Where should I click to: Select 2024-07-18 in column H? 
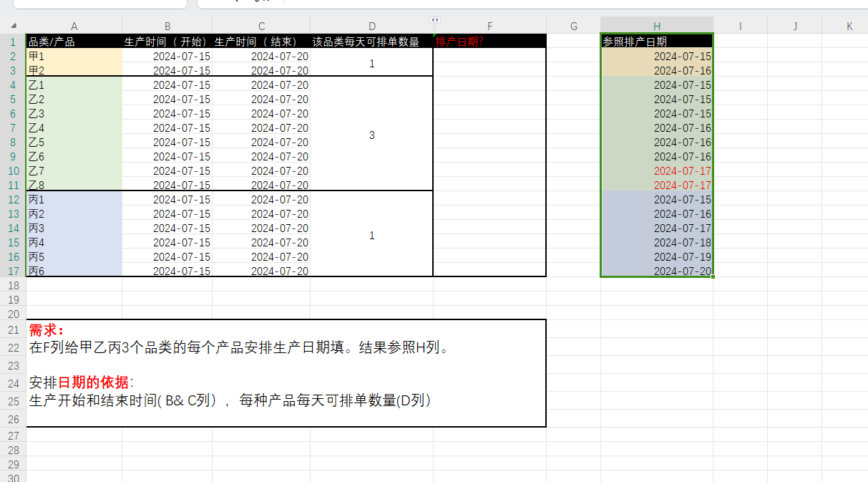coord(657,242)
